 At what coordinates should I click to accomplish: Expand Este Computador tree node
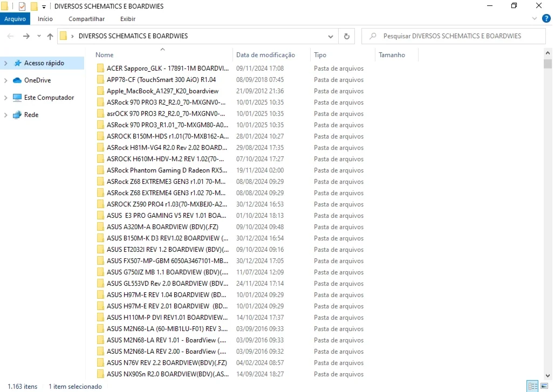pyautogui.click(x=5, y=98)
